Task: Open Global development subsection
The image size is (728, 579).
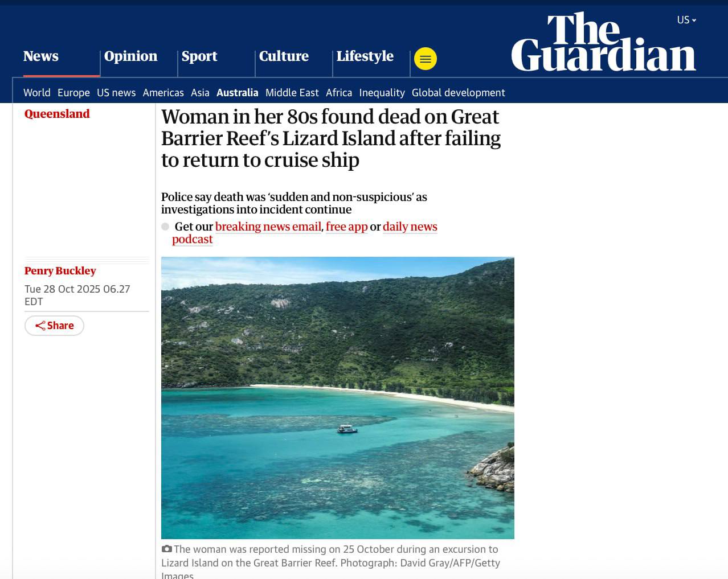Action: tap(459, 92)
